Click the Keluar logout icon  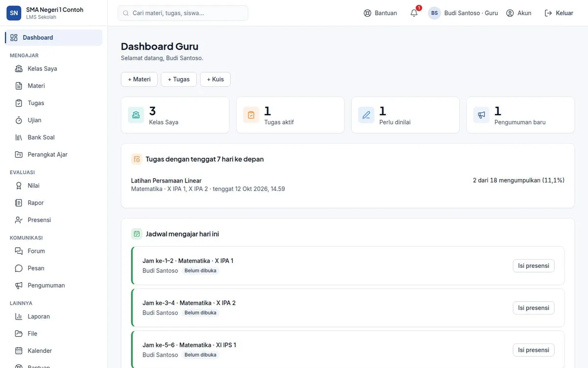tap(548, 13)
